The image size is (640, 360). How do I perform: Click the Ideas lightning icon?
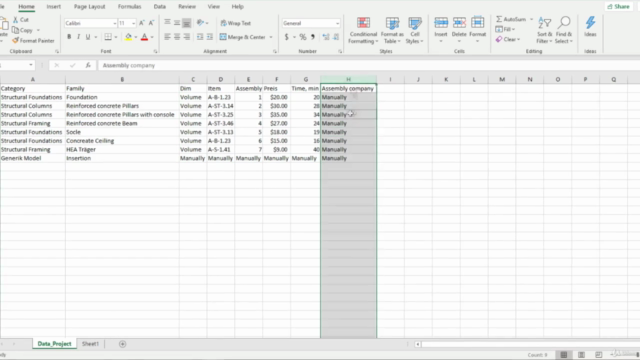coord(590,23)
